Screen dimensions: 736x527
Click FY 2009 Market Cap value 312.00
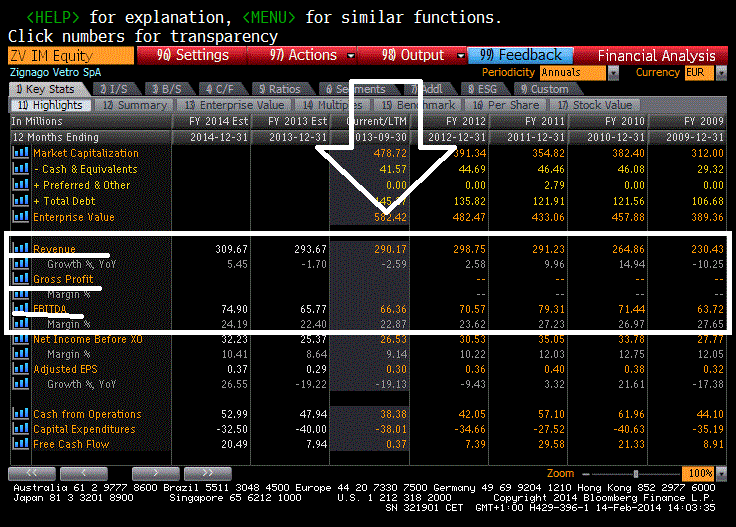coord(707,153)
